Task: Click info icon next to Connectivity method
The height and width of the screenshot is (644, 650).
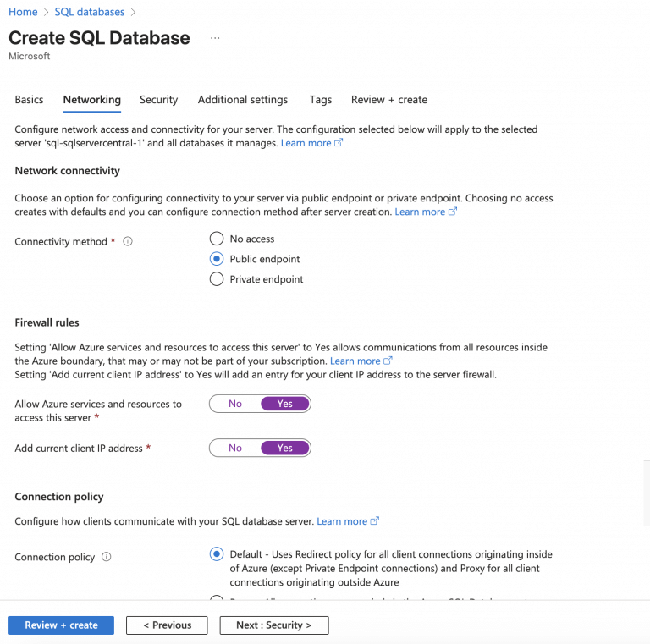Action: point(128,242)
